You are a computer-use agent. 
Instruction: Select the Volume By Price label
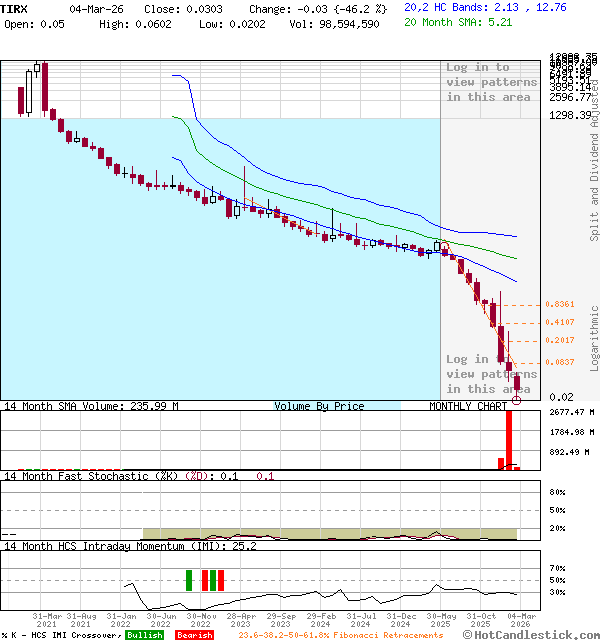(320, 407)
